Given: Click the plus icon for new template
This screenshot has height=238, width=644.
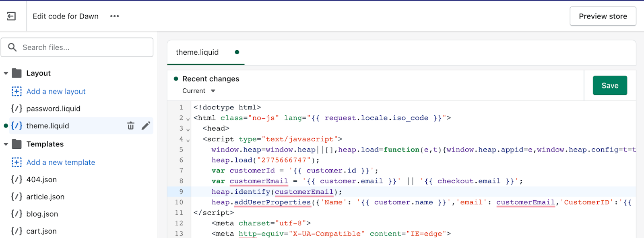Looking at the screenshot, I should [17, 162].
